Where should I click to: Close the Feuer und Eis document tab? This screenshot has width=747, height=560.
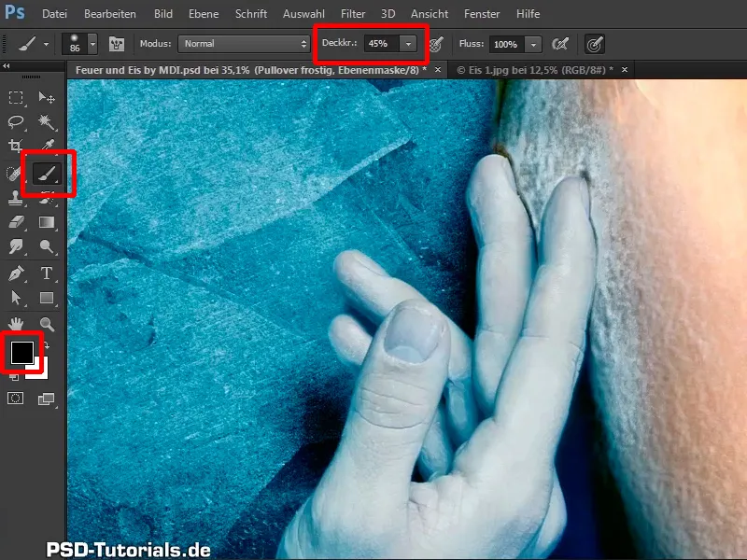438,70
